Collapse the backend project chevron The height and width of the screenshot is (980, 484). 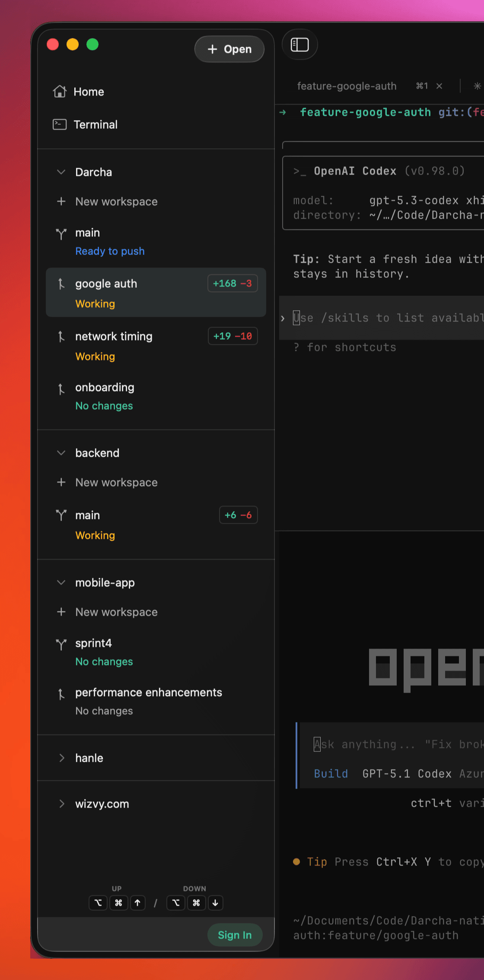point(61,453)
